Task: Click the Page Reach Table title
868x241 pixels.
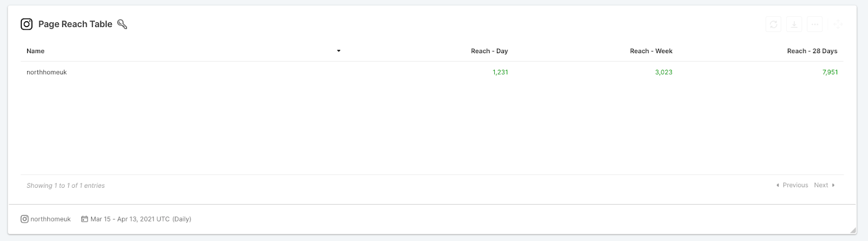Action: (75, 24)
